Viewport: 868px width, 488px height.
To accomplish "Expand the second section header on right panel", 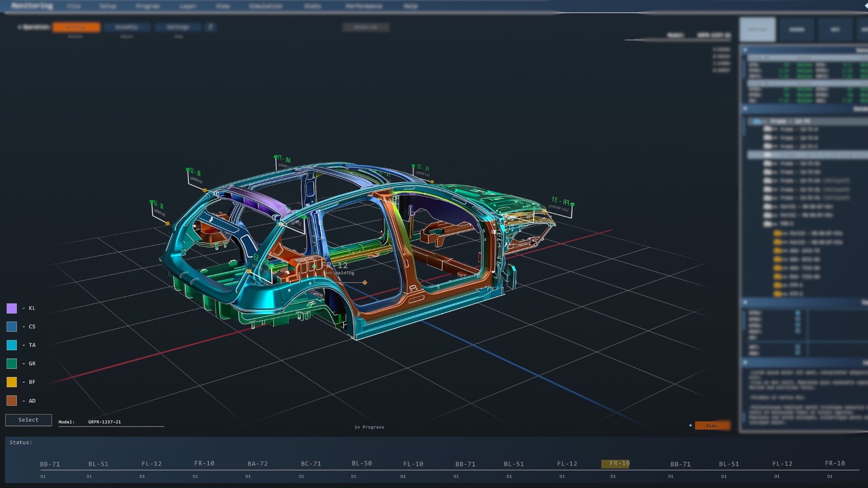I will [x=745, y=108].
